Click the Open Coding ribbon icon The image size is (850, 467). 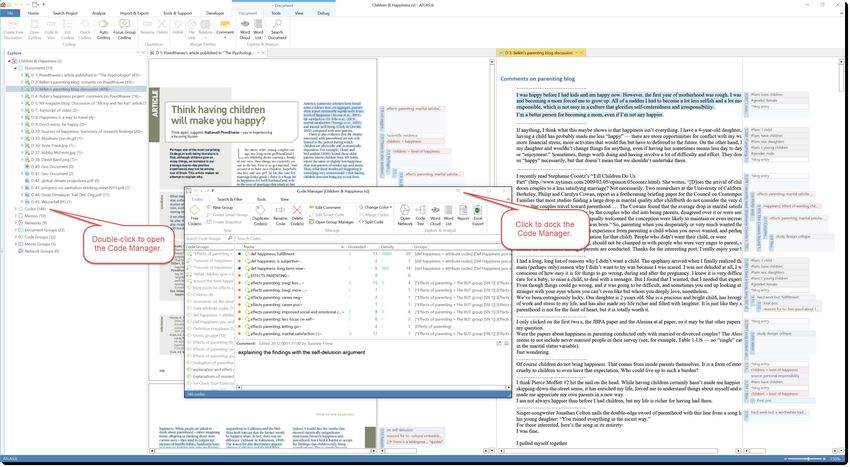[x=34, y=29]
